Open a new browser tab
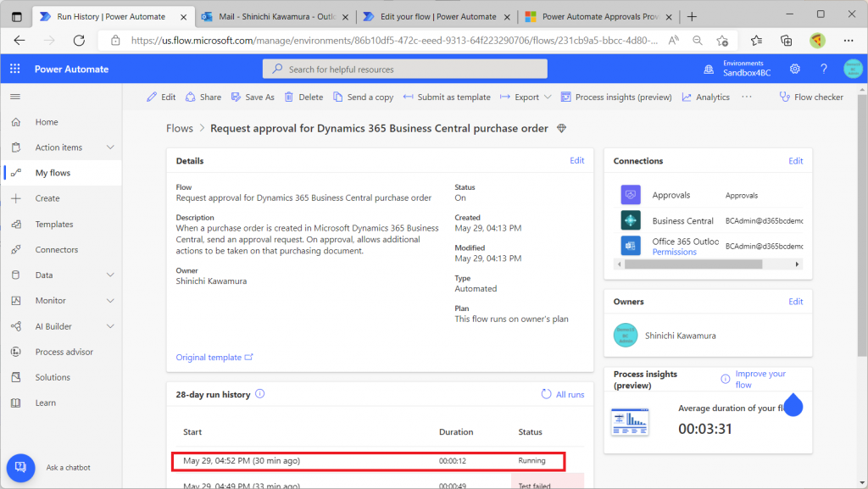Viewport: 868px width, 489px height. click(692, 17)
